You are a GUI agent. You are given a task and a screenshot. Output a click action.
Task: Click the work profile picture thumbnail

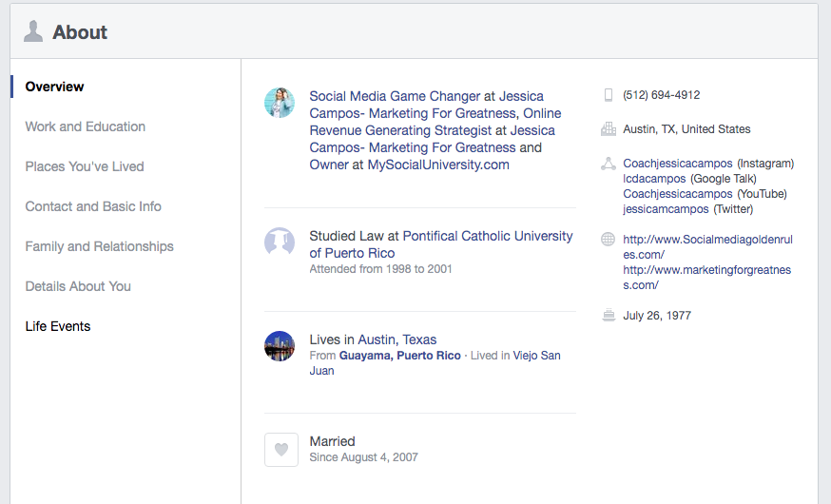(x=280, y=103)
